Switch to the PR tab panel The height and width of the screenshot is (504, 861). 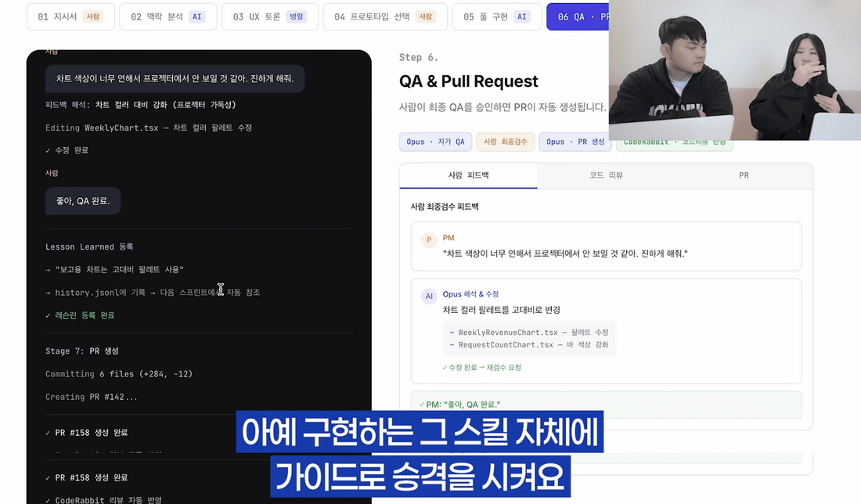pos(744,175)
